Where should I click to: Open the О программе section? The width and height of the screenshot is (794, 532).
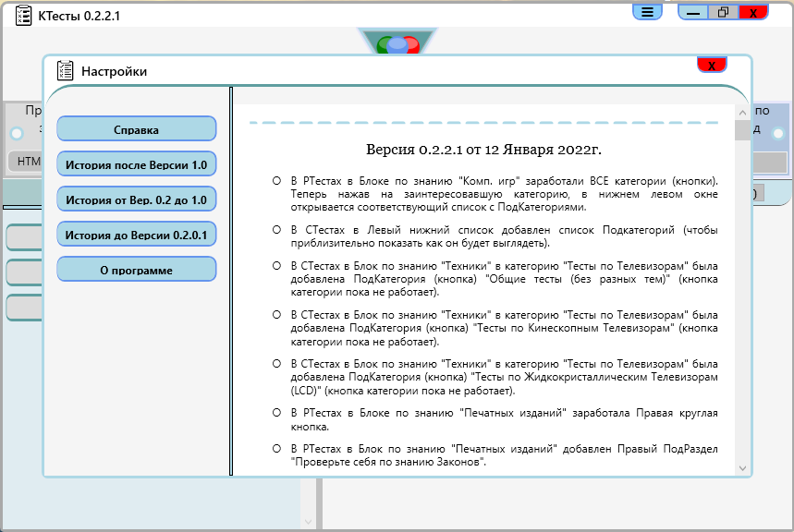pos(136,270)
